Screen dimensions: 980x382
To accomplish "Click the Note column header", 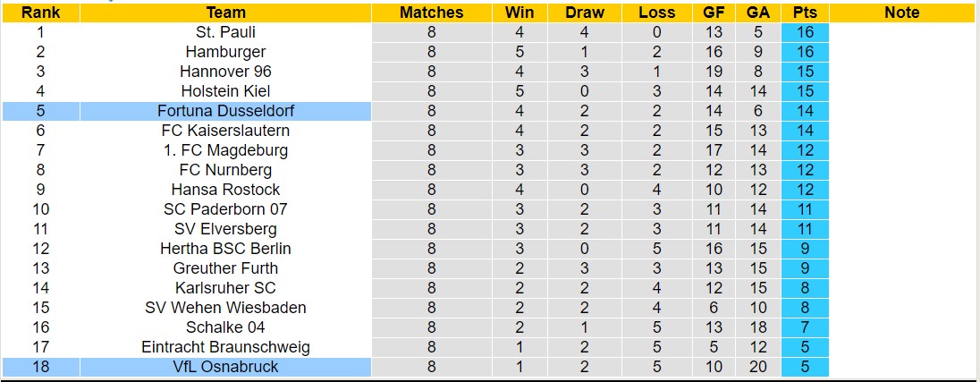I will 901,13.
